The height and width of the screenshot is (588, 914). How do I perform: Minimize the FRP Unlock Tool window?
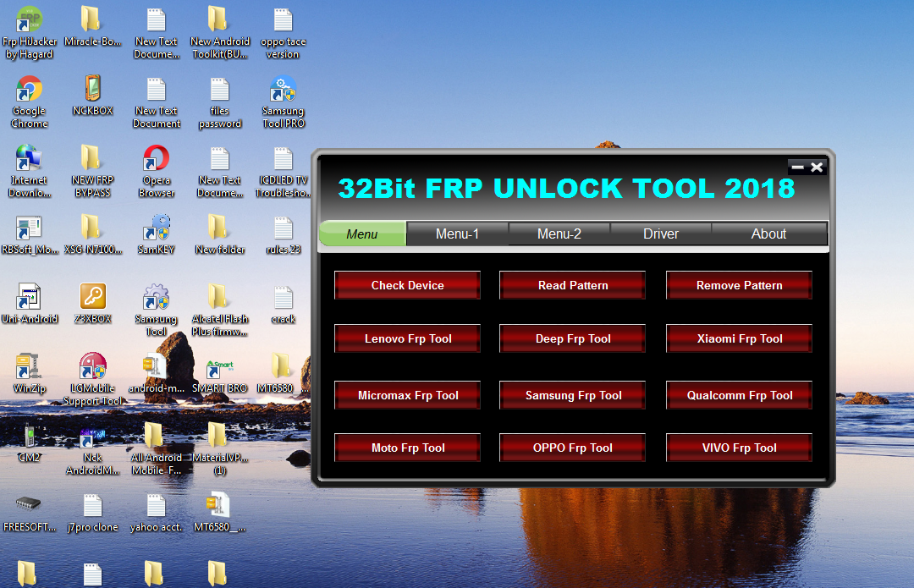coord(797,168)
